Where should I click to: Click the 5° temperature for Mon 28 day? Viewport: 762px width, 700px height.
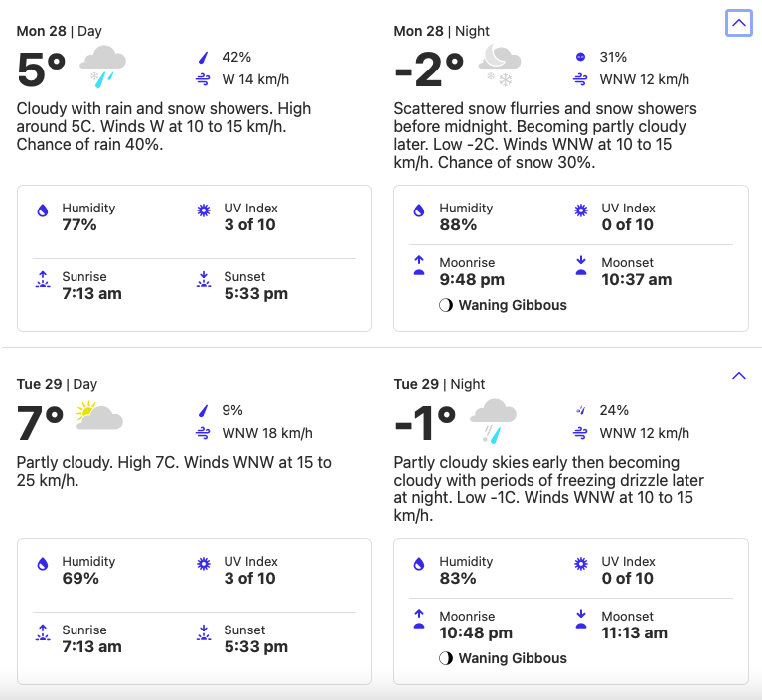point(42,70)
